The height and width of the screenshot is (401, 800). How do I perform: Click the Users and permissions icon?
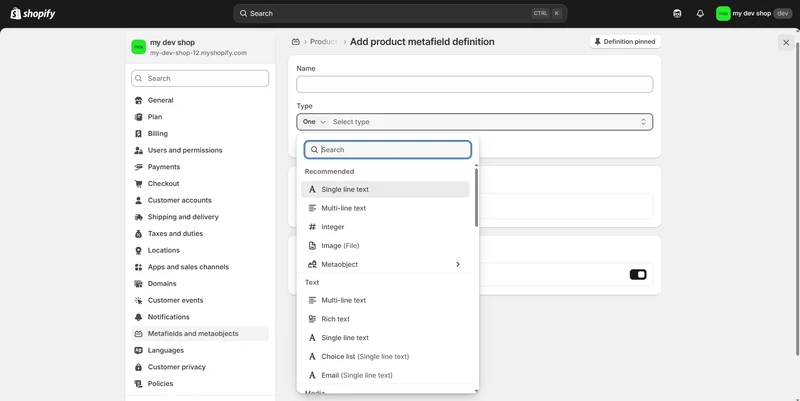[x=138, y=151]
